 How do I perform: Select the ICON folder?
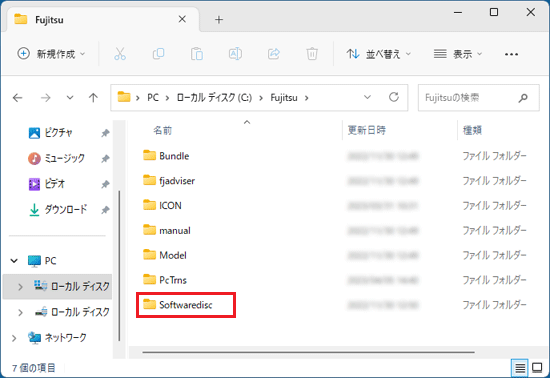tap(162, 205)
